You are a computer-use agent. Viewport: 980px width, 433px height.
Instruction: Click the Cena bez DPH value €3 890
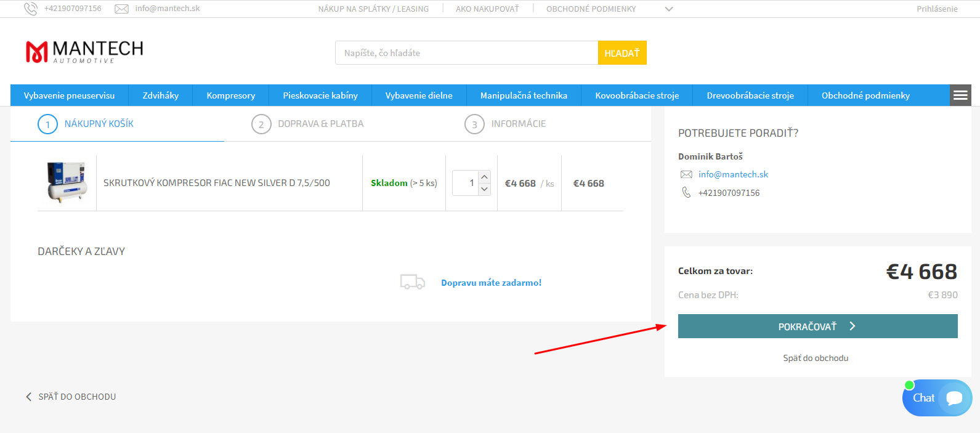point(942,295)
